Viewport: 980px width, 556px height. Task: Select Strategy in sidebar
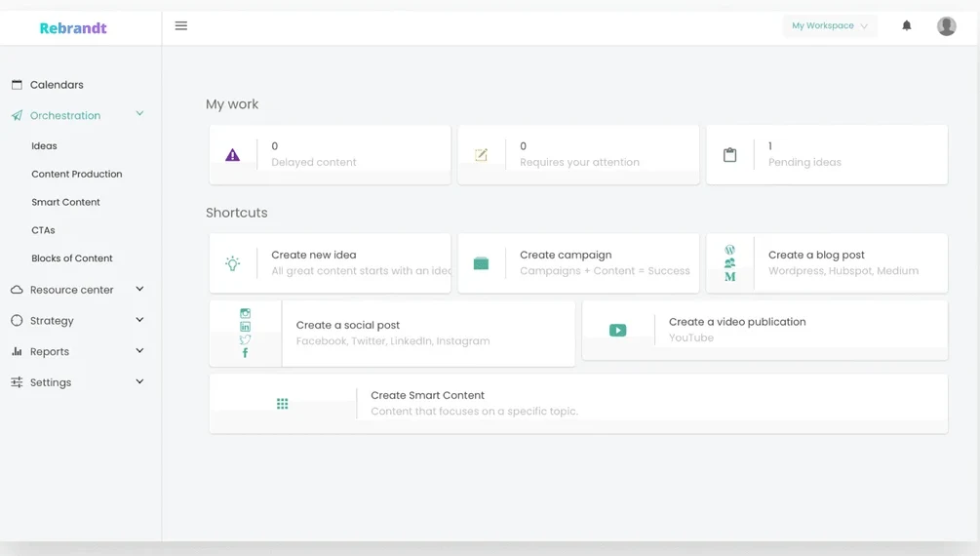[52, 321]
